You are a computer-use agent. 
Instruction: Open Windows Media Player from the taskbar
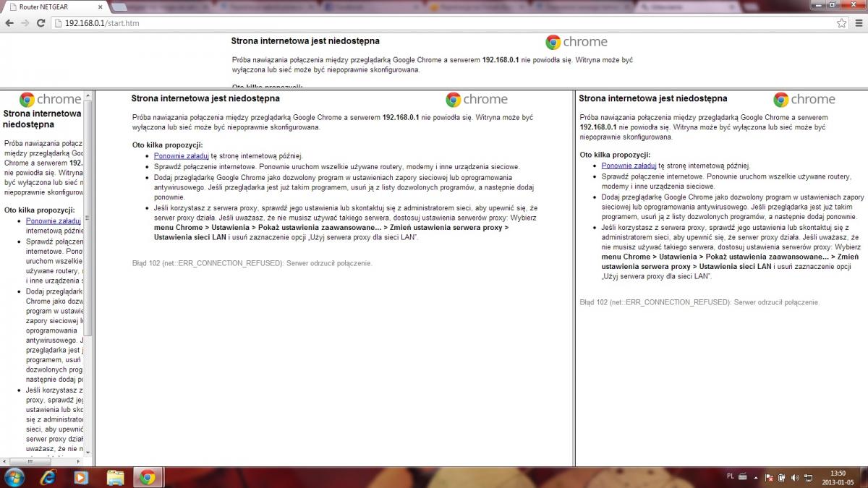point(81,477)
